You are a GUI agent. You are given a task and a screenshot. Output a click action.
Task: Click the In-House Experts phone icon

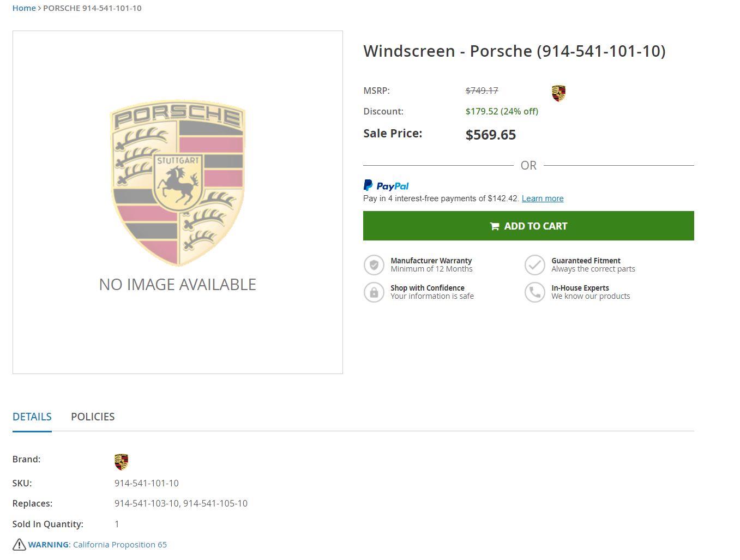(x=534, y=292)
